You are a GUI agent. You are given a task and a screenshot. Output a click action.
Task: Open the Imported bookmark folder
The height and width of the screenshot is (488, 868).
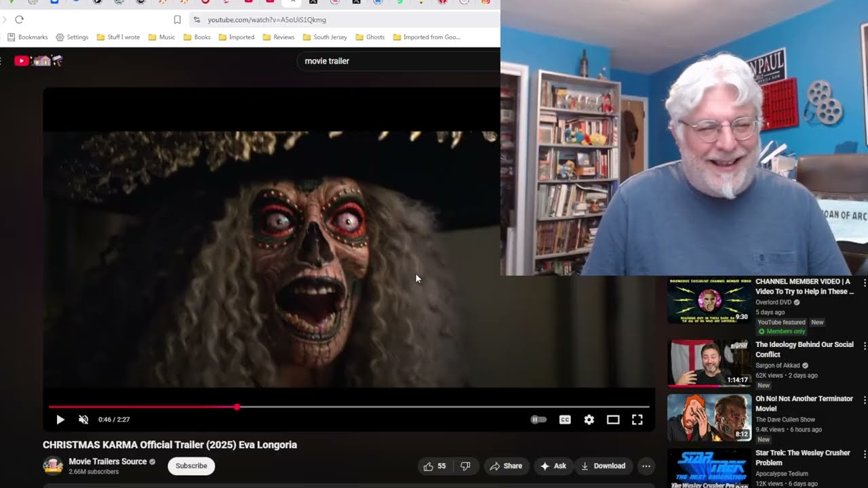pyautogui.click(x=237, y=37)
